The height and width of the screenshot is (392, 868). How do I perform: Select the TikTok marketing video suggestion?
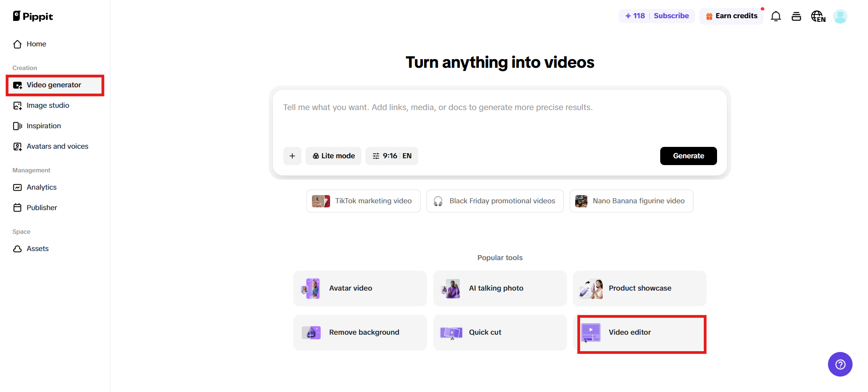(x=363, y=201)
